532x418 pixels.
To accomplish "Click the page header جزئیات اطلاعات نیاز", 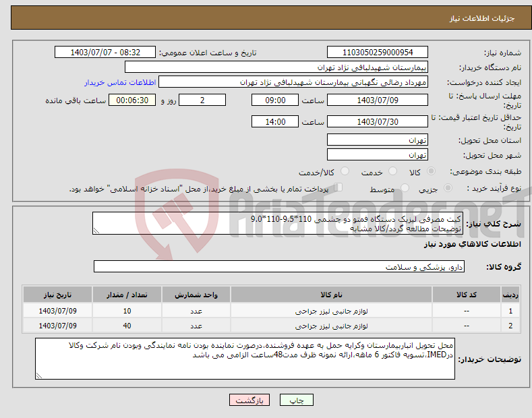I will click(482, 18).
